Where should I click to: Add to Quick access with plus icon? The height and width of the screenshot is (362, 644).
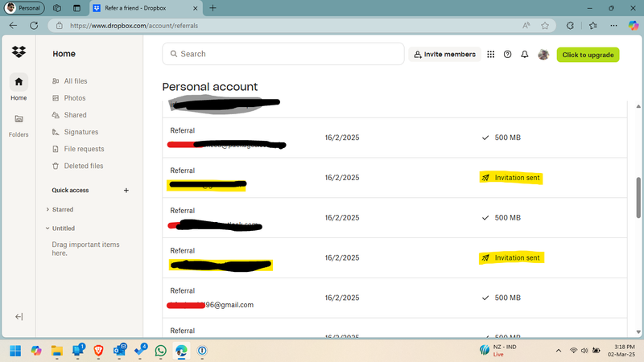[126, 191]
